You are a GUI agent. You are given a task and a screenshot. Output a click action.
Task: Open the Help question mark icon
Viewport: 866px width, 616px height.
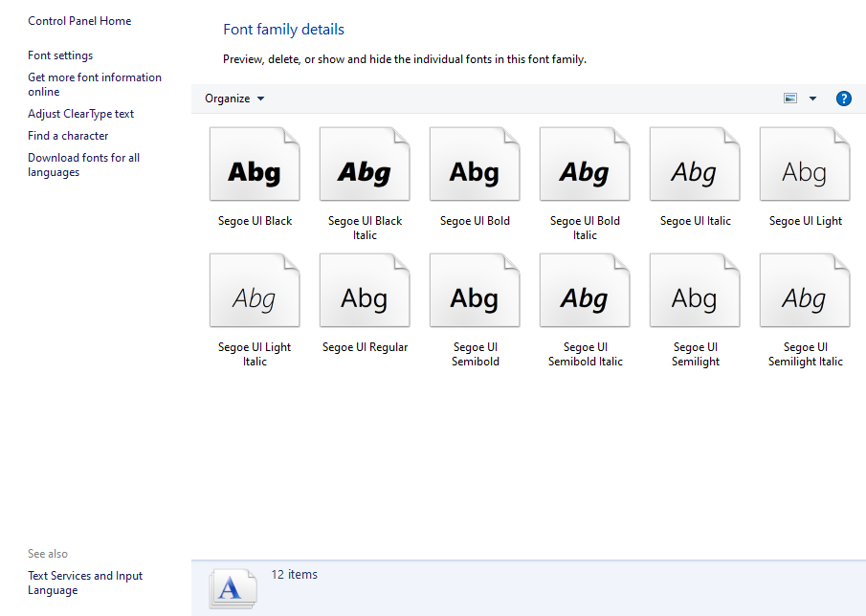pos(843,99)
